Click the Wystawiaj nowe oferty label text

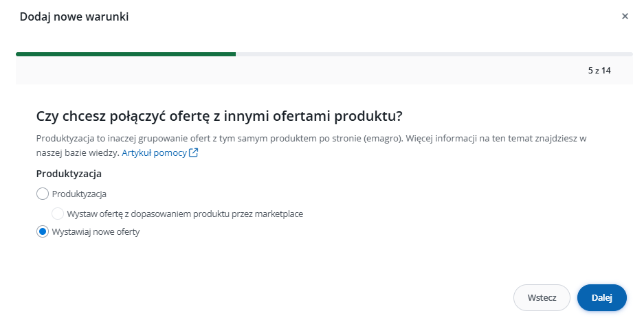96,232
